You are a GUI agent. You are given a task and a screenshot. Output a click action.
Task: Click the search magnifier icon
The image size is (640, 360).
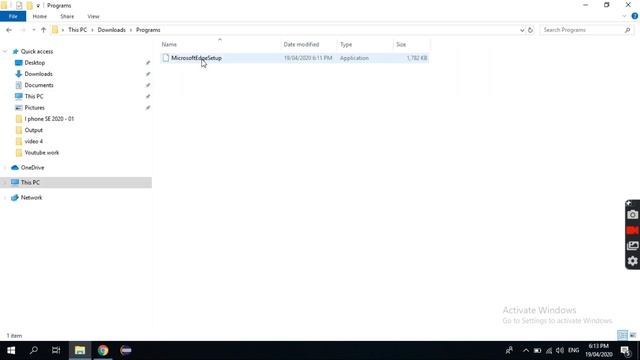pos(627,30)
